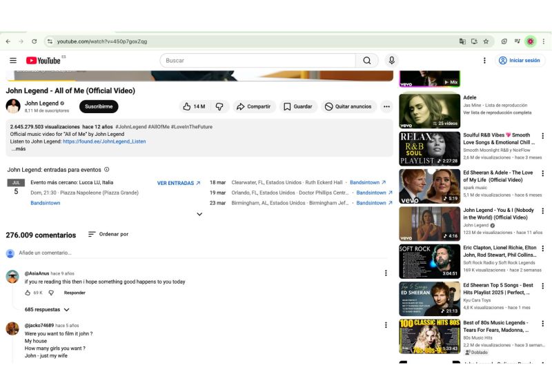Click the magnifying glass search button

point(366,61)
